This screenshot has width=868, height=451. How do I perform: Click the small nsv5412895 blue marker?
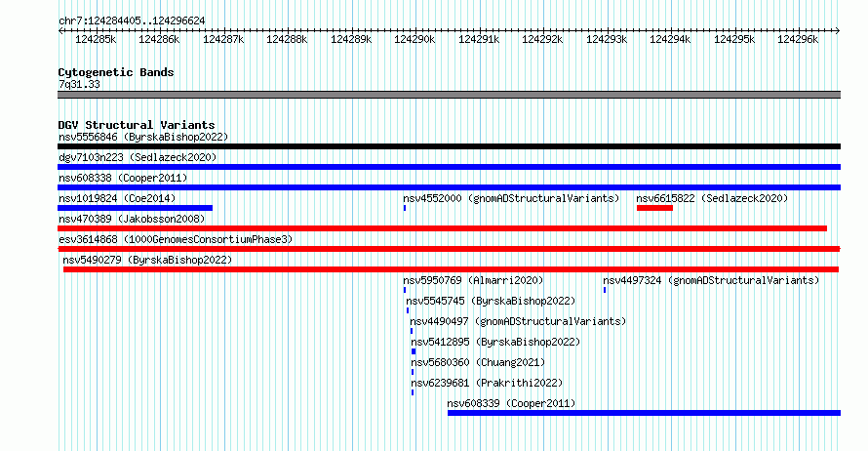414,351
